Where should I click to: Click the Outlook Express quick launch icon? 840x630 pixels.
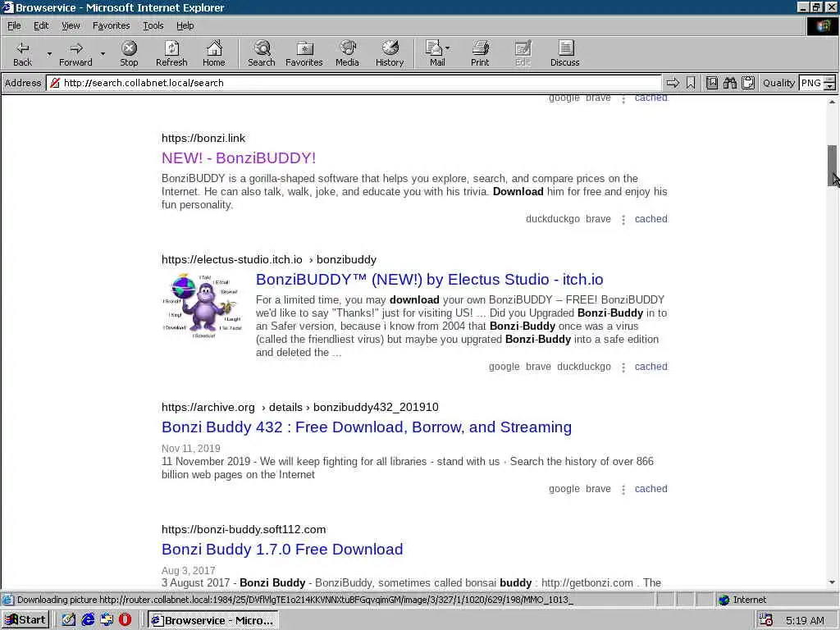pyautogui.click(x=107, y=620)
